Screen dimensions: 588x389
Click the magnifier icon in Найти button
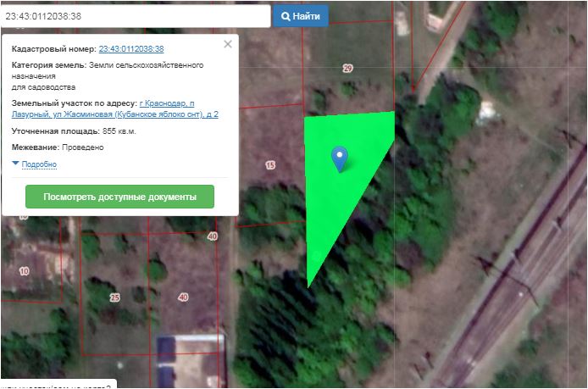tap(286, 16)
